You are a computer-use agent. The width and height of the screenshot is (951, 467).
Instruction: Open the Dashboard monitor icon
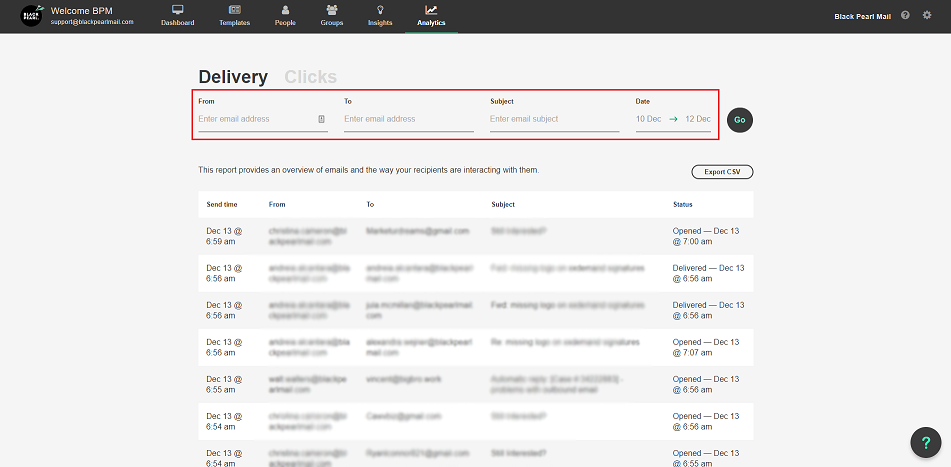[x=178, y=10]
